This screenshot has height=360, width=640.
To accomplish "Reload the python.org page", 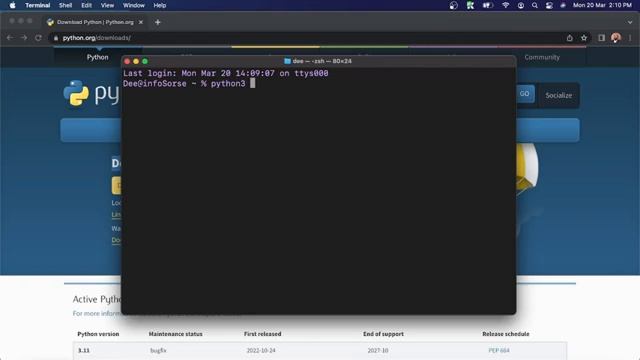I will click(x=38, y=38).
